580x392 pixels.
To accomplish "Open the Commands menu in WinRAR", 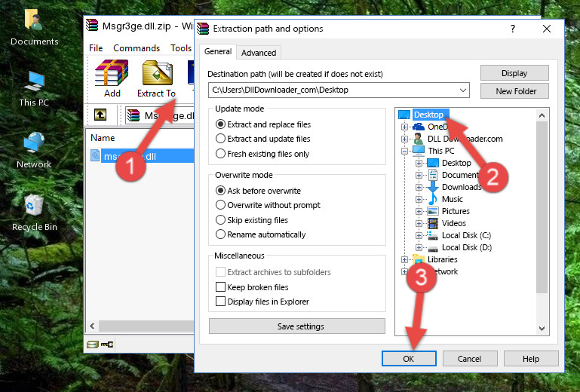I will pyautogui.click(x=137, y=48).
